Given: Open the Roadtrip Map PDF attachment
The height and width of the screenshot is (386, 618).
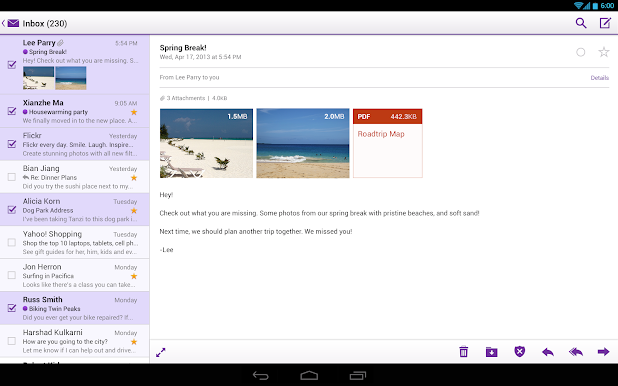Looking at the screenshot, I should (x=387, y=143).
